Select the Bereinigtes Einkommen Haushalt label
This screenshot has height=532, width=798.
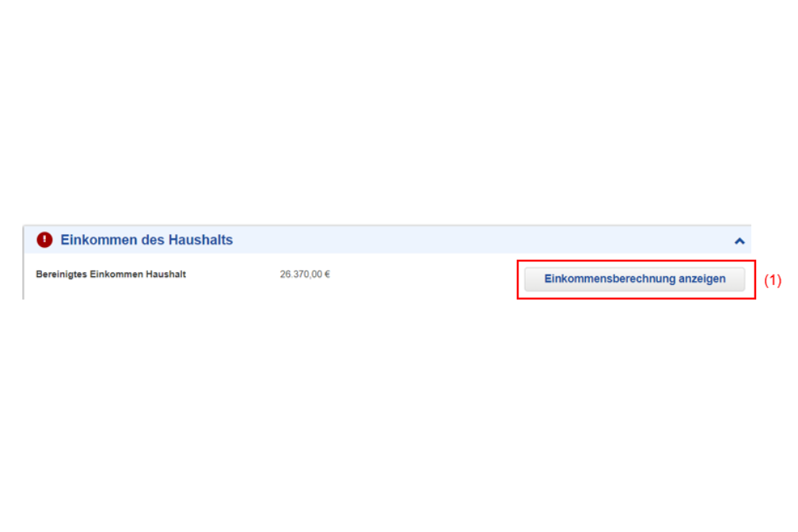(111, 274)
